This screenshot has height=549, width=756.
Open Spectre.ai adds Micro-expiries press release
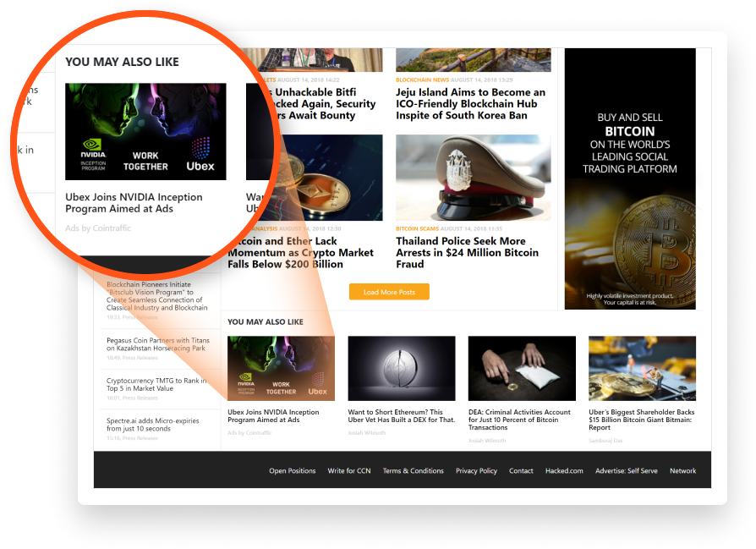tap(153, 425)
